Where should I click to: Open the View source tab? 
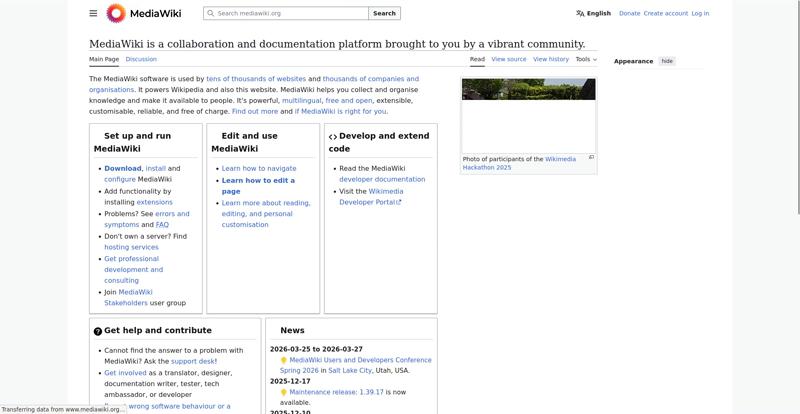point(508,59)
